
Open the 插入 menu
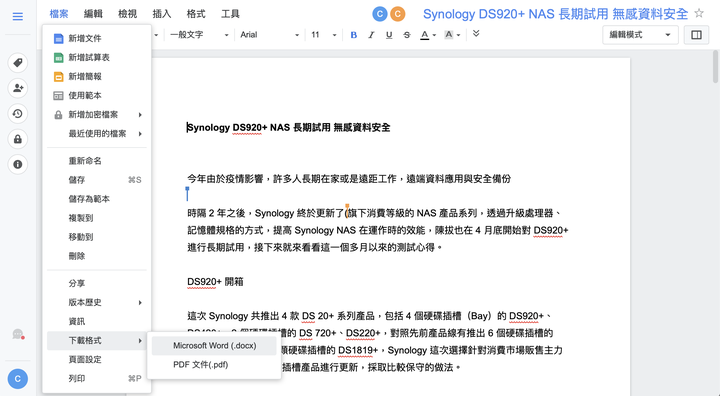click(162, 14)
